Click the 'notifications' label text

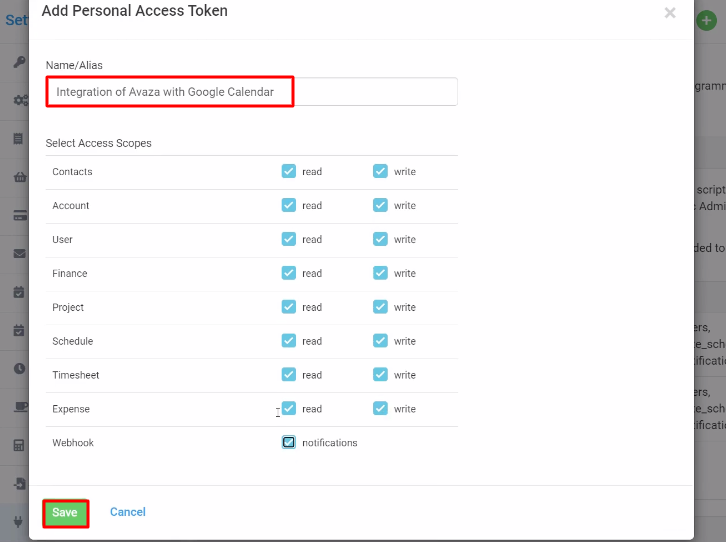point(330,443)
